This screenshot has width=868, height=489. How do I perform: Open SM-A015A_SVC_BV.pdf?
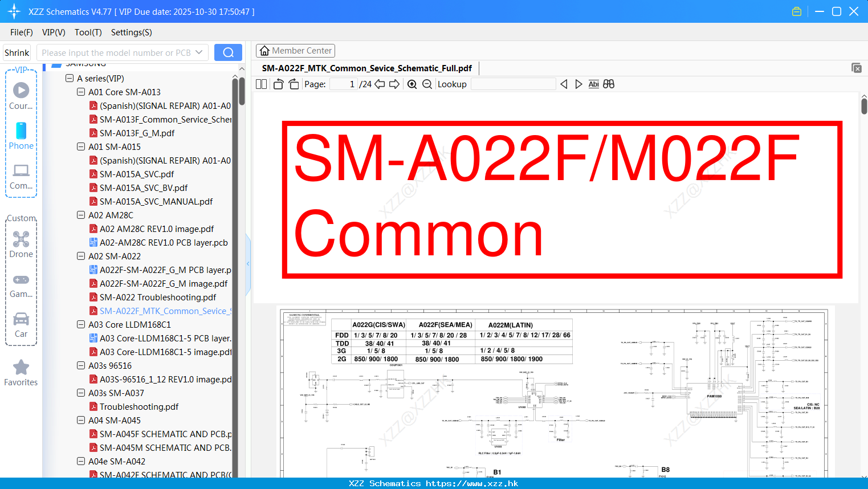143,188
